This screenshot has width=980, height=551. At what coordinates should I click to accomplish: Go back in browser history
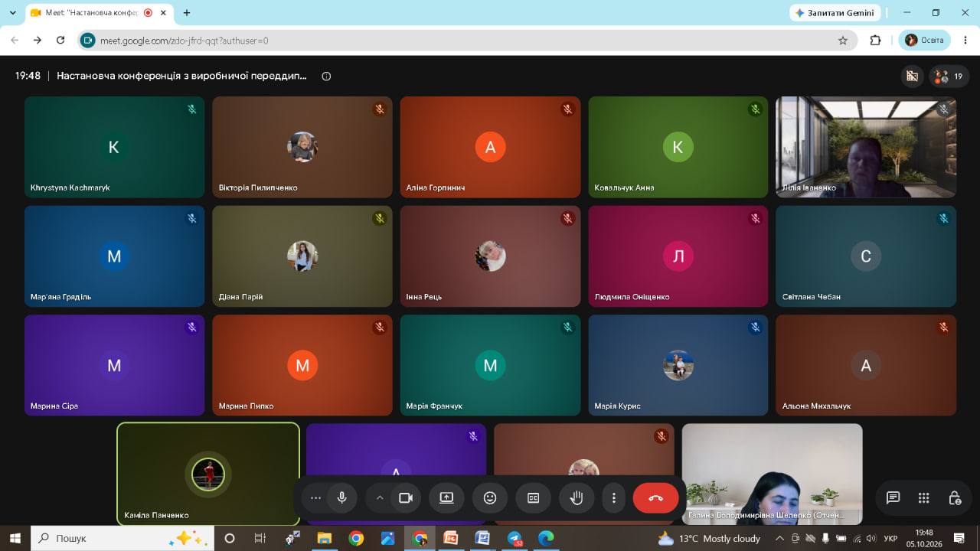(15, 41)
